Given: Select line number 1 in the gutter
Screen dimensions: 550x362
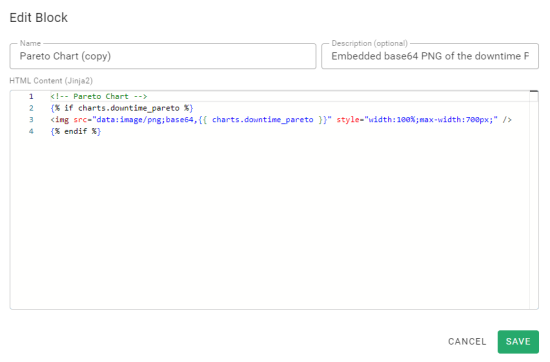Looking at the screenshot, I should click(31, 96).
